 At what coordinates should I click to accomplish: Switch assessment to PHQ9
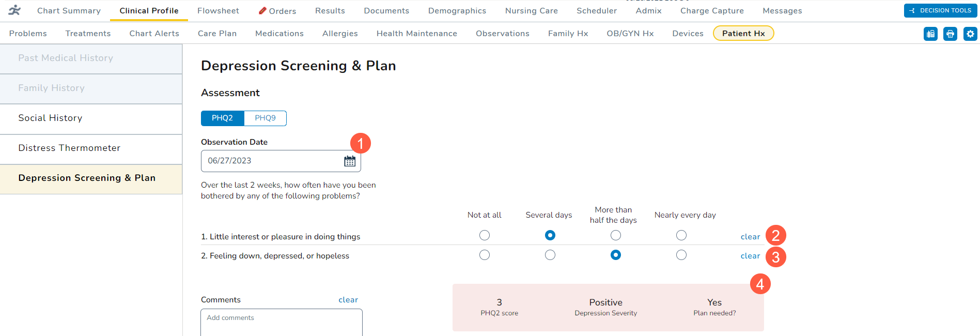[265, 118]
